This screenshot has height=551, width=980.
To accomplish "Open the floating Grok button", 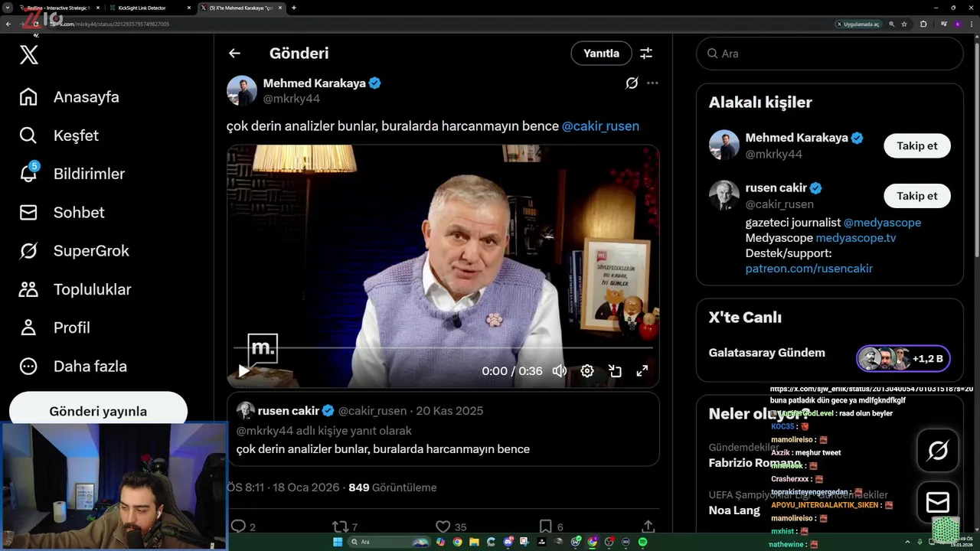I will pos(938,451).
